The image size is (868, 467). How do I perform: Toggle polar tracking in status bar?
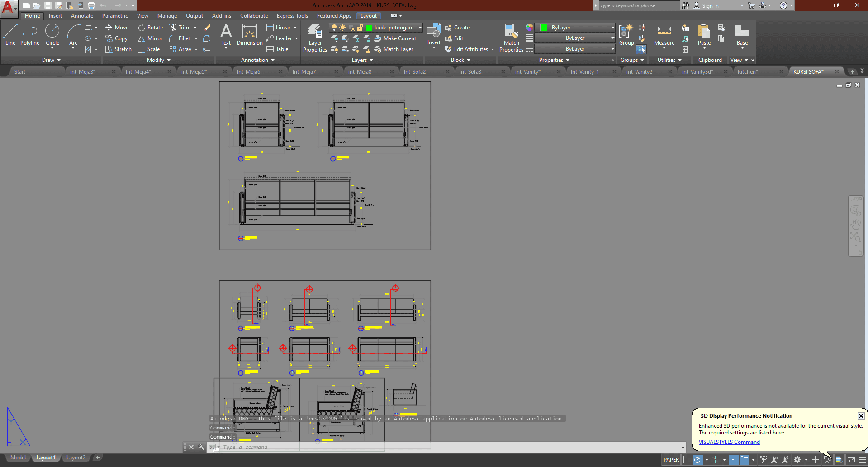click(698, 460)
